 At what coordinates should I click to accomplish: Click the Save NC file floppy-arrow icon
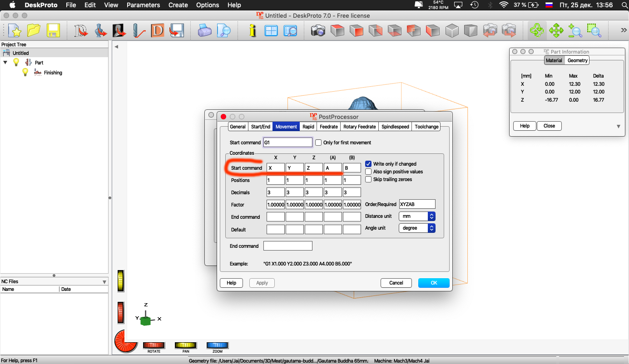176,31
